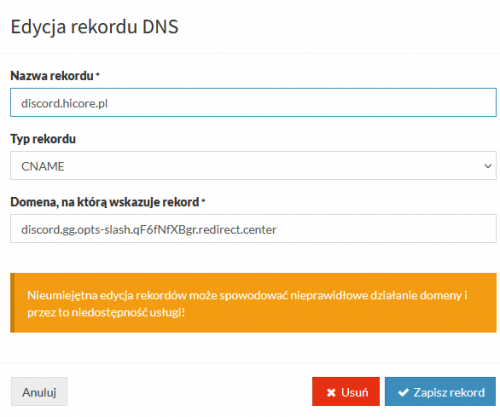Cancel editing with the Anuluj button

point(39,392)
